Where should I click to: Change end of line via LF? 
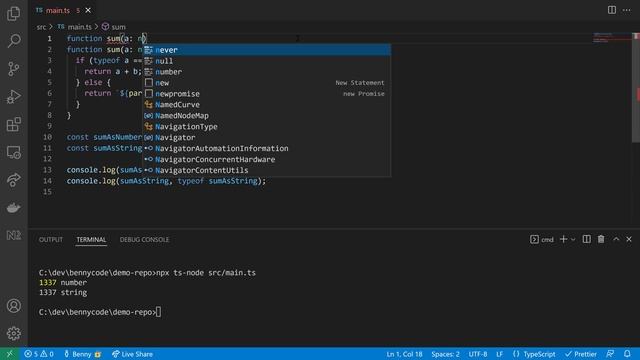(499, 354)
